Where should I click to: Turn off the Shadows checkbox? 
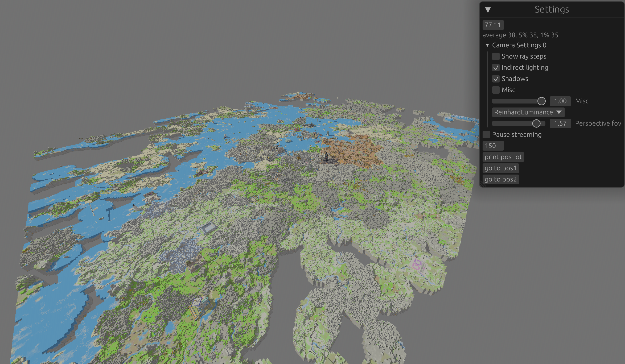(x=496, y=79)
